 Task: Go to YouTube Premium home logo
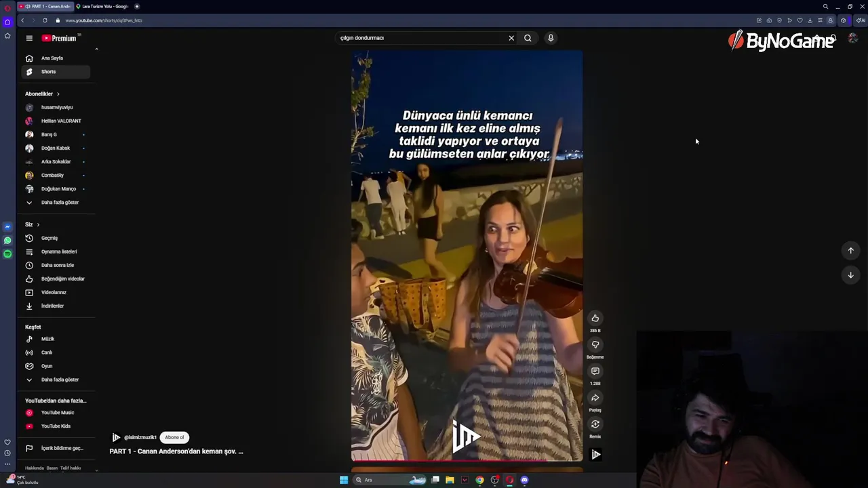click(x=59, y=38)
